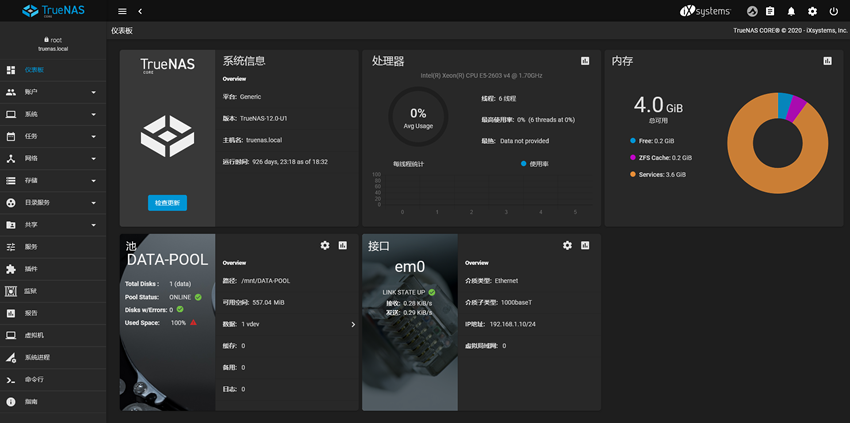Expand the 数据 1 vdev chevron
The height and width of the screenshot is (423, 850).
click(x=352, y=324)
